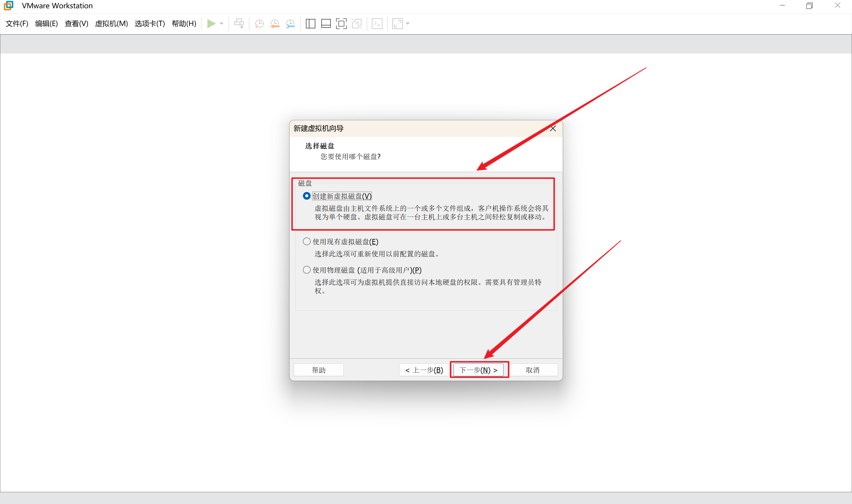Click the 上一步(B) back button
The height and width of the screenshot is (504, 852).
[x=424, y=370]
